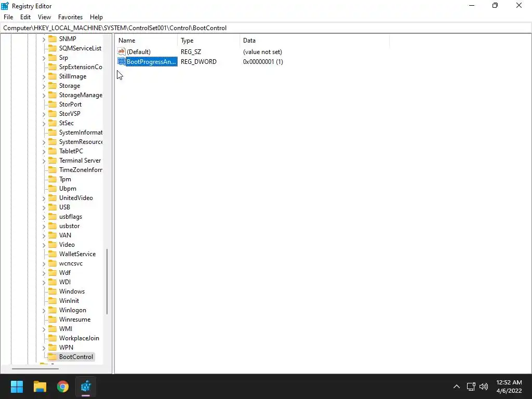Select the usbstor key
The image size is (532, 399).
69,226
